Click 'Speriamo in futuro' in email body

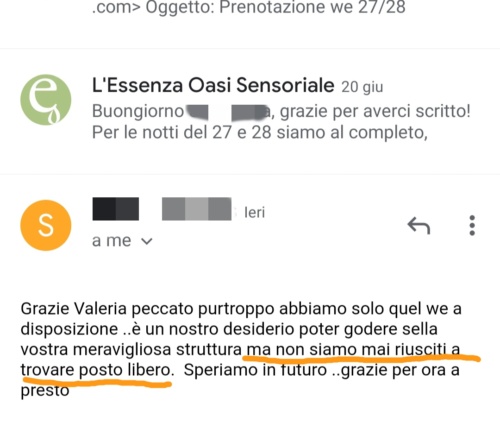[x=255, y=370]
